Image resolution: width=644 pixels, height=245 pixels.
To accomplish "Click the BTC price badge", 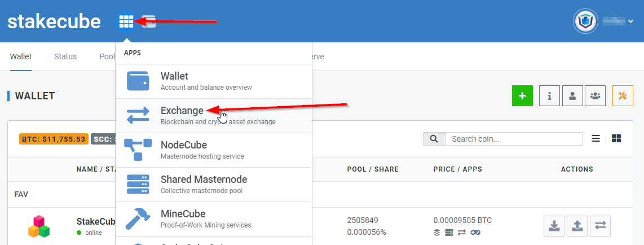I will (54, 139).
